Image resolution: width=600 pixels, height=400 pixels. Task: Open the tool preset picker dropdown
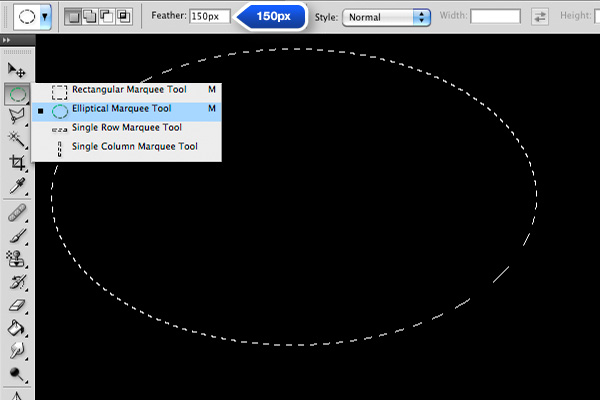45,17
